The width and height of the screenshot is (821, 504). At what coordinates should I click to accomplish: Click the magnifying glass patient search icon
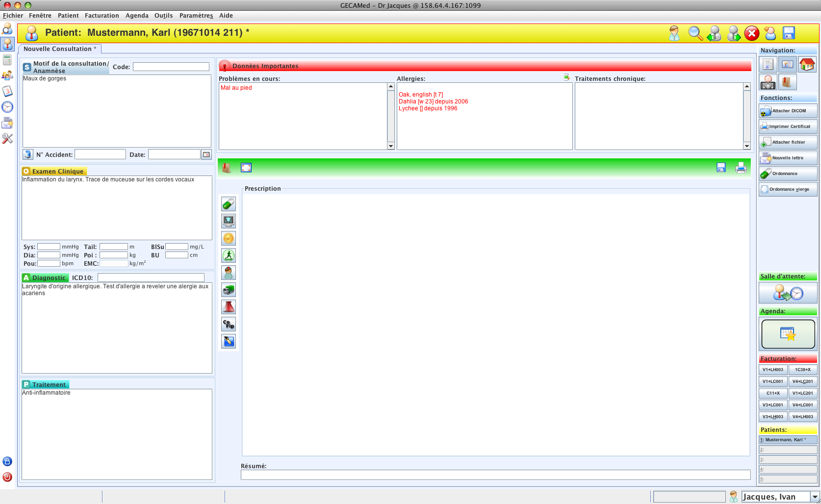coord(695,33)
